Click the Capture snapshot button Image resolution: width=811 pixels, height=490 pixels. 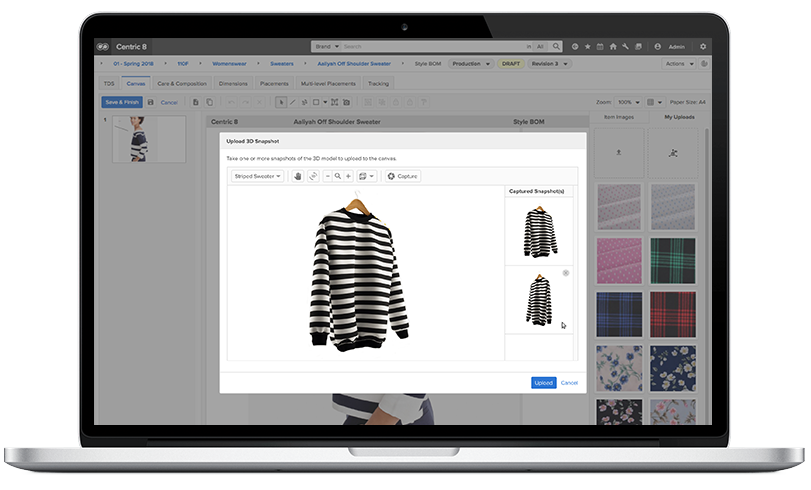pyautogui.click(x=402, y=176)
